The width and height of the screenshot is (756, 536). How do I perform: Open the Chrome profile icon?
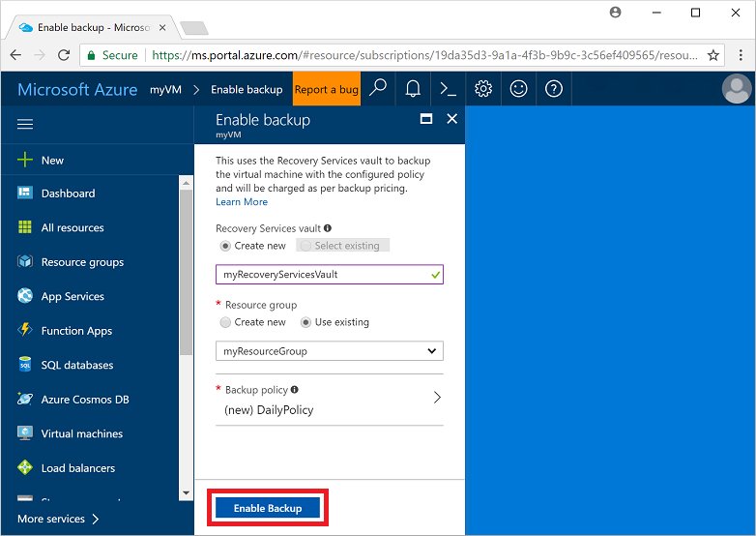(615, 13)
